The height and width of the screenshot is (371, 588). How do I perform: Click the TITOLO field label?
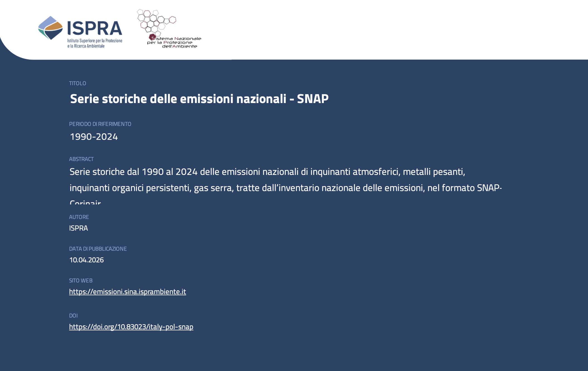point(77,83)
